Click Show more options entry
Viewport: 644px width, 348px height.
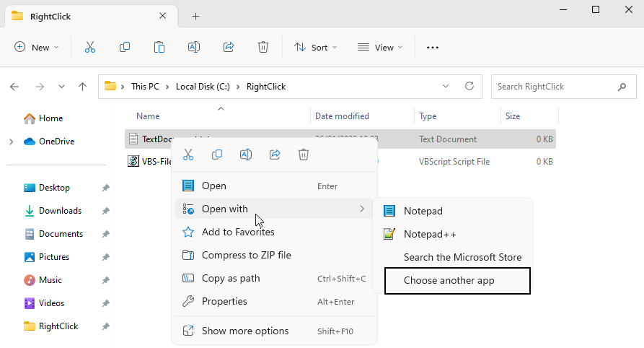[245, 331]
